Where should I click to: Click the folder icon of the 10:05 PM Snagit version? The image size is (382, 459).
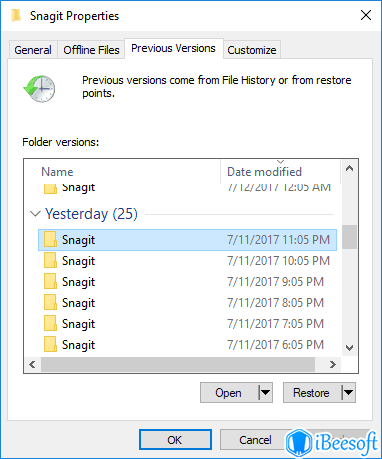(50, 261)
